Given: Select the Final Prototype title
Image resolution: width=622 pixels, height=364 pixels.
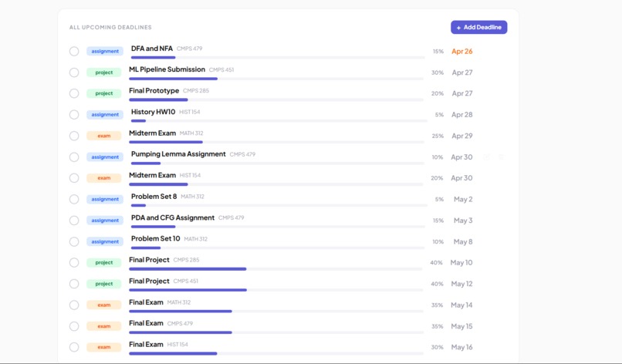Looking at the screenshot, I should tap(154, 91).
